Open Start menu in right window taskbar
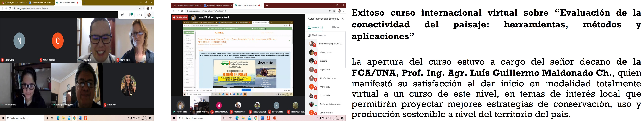 pyautogui.click(x=174, y=118)
